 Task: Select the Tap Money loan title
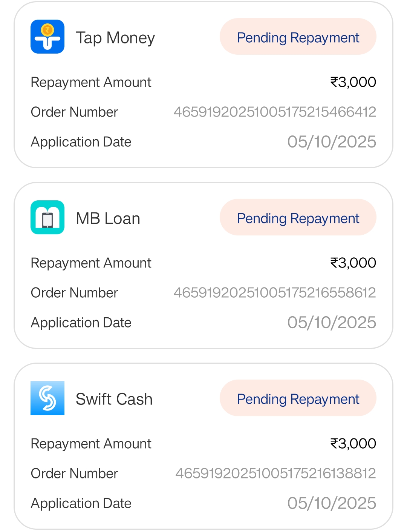pos(115,38)
